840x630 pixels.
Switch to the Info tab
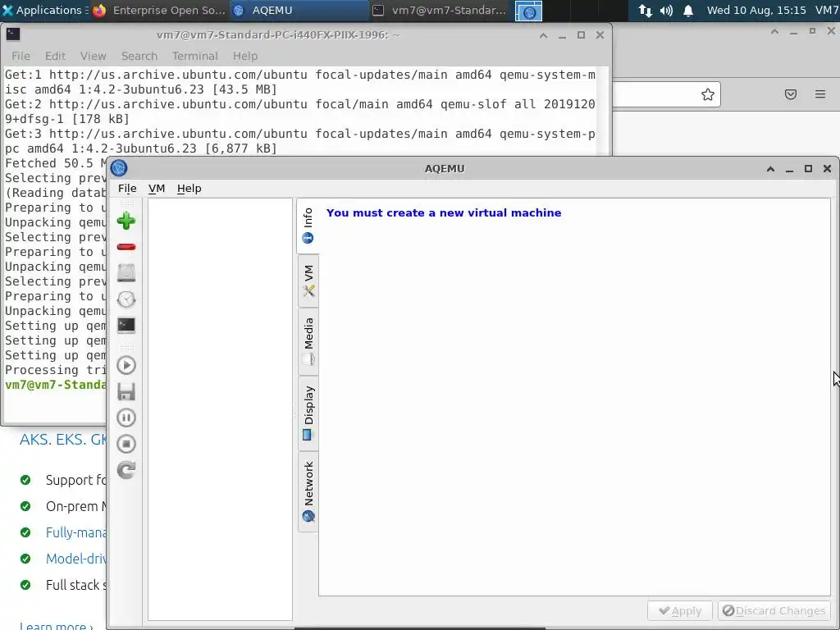click(308, 226)
